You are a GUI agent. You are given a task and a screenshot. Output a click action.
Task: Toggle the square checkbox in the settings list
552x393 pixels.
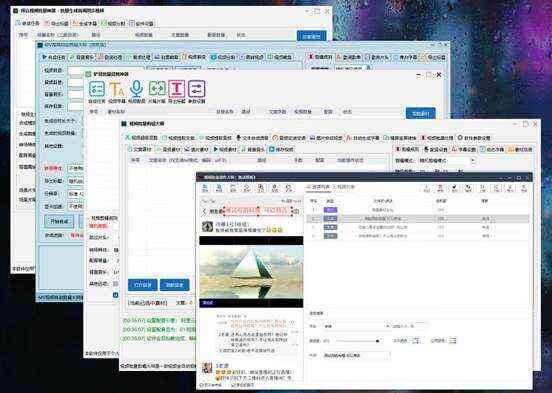116,283
